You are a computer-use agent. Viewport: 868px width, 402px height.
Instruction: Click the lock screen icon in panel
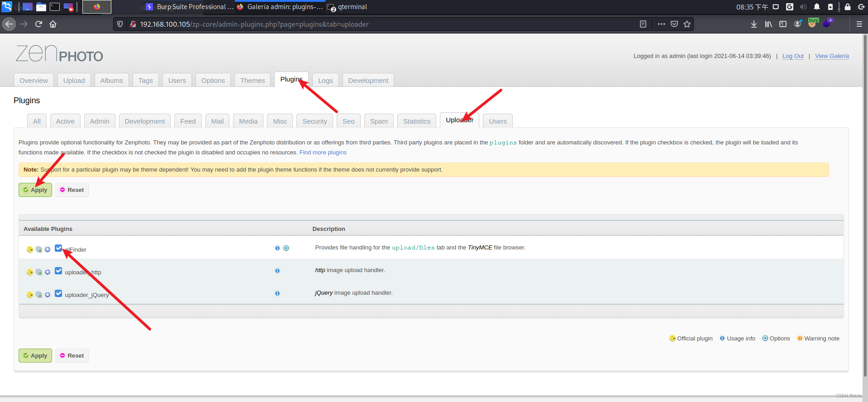pyautogui.click(x=848, y=7)
